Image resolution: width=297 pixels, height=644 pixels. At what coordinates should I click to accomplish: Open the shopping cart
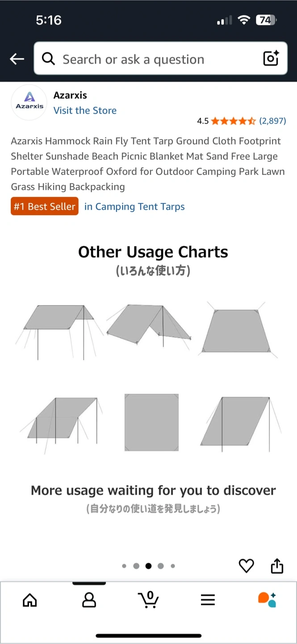pos(148,600)
